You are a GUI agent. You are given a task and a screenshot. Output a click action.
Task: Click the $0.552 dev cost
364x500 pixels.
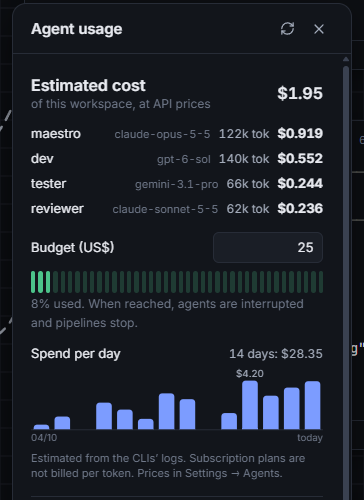tap(300, 158)
